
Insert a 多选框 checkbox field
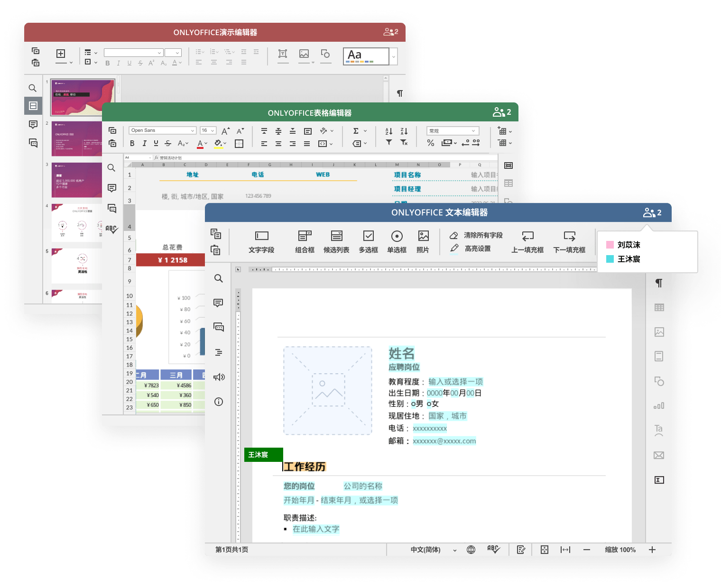pos(368,242)
